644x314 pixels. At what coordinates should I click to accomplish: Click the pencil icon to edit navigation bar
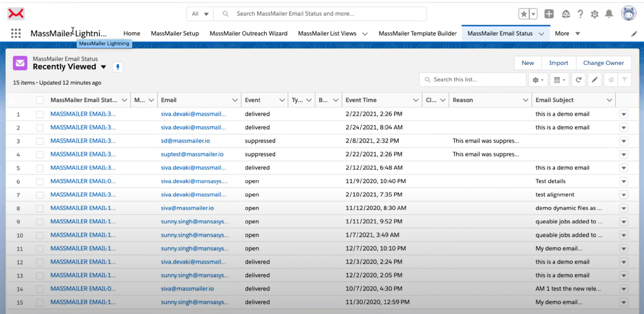(634, 34)
